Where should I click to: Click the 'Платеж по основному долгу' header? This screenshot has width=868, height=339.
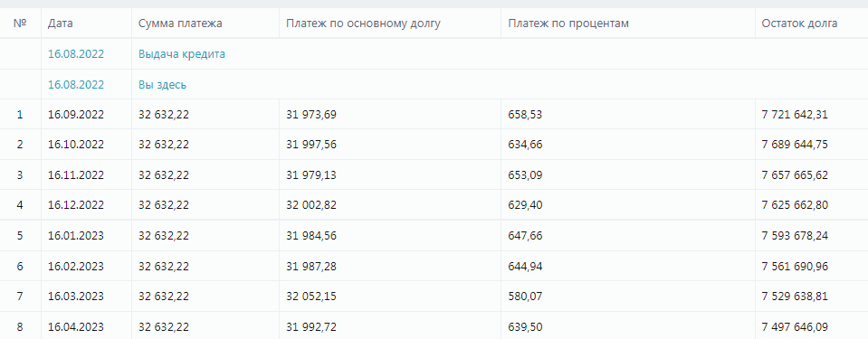click(x=363, y=24)
